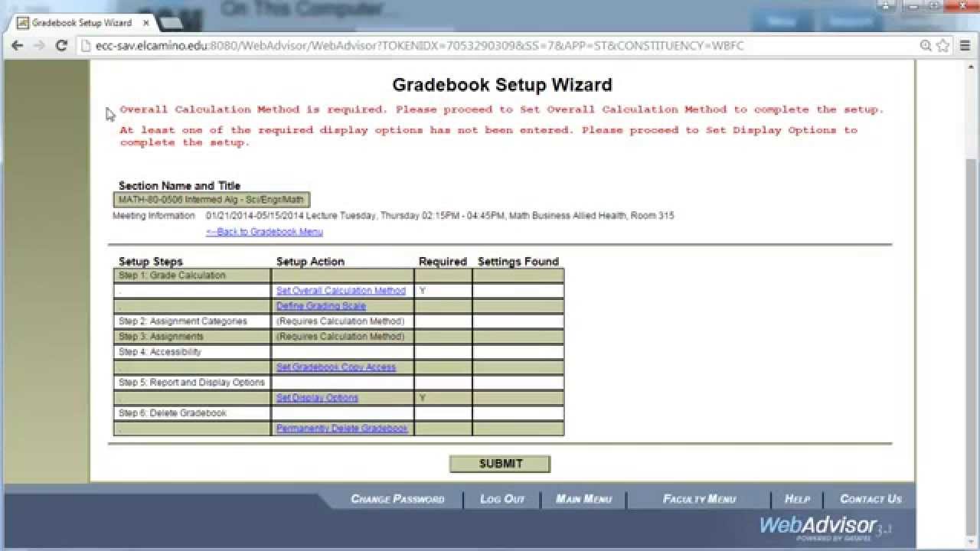This screenshot has width=980, height=551.
Task: Click the Settings Found column header
Action: [518, 262]
